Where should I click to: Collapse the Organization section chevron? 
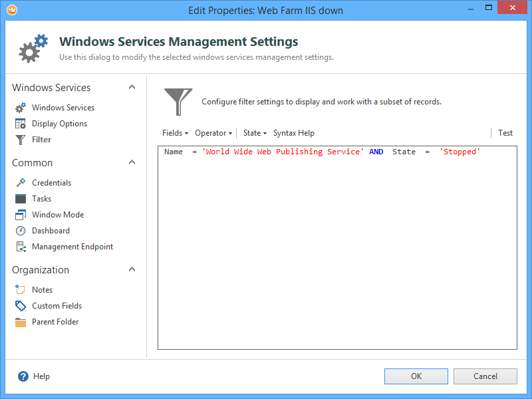(x=132, y=269)
